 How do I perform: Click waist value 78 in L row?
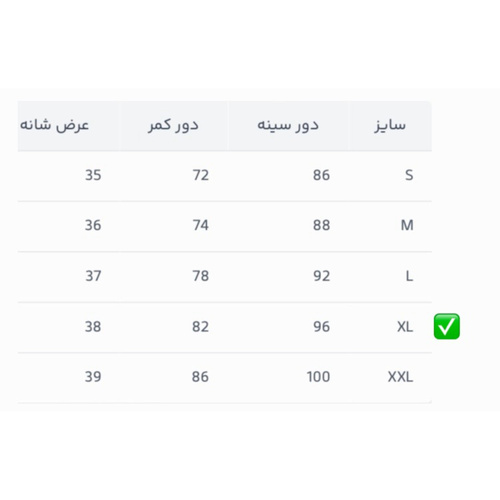pos(201,276)
